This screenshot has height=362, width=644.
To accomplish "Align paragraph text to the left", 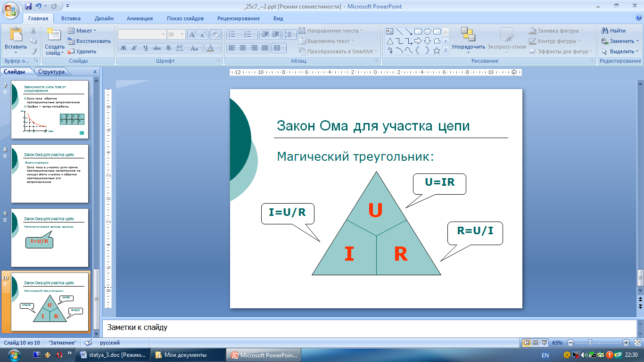I will (231, 48).
